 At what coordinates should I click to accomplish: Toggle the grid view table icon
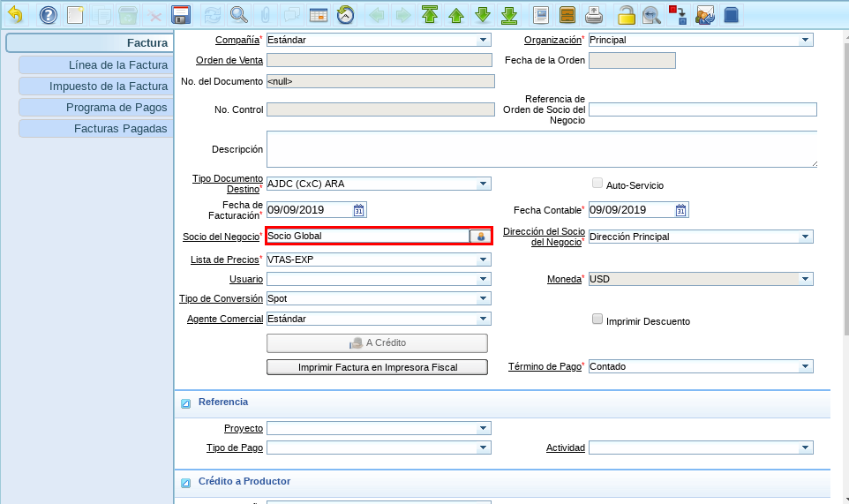[x=319, y=15]
